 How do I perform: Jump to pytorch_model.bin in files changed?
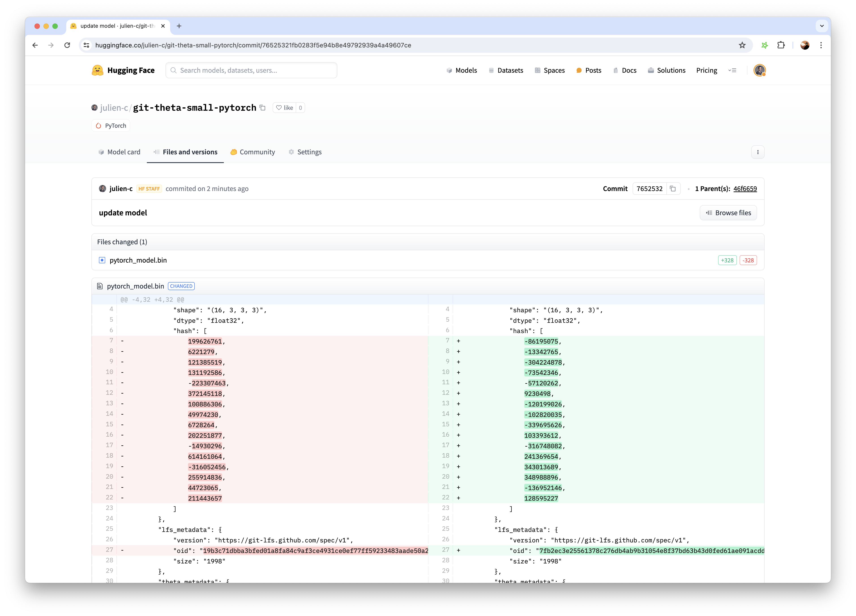(138, 260)
